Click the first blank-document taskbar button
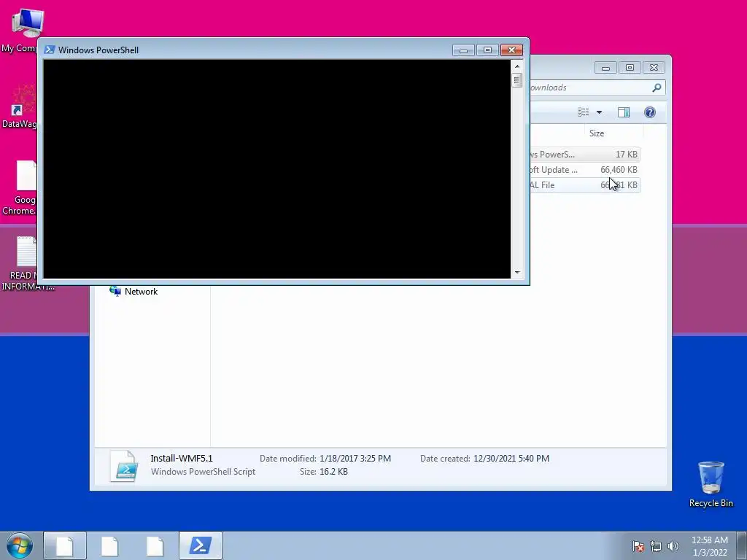This screenshot has width=747, height=560. coord(65,545)
